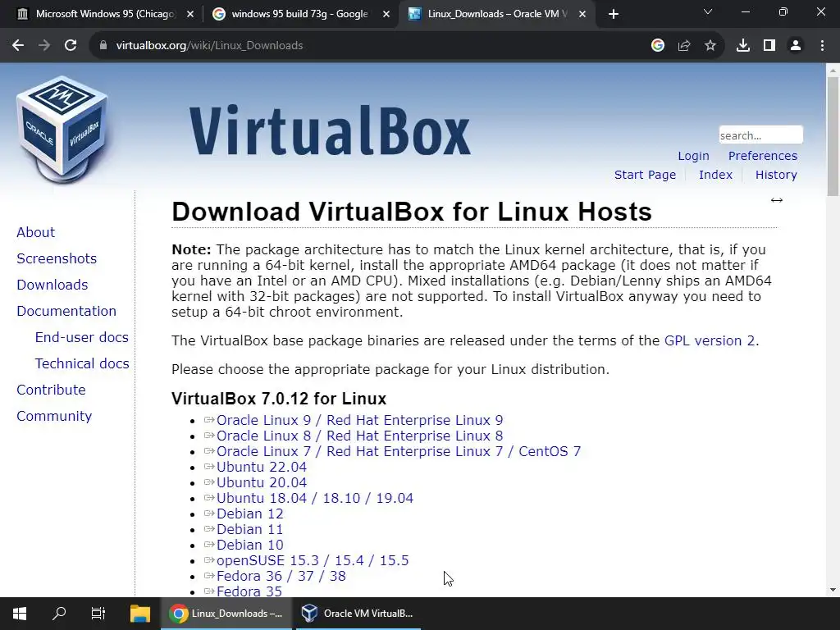Open the Login link

point(693,156)
